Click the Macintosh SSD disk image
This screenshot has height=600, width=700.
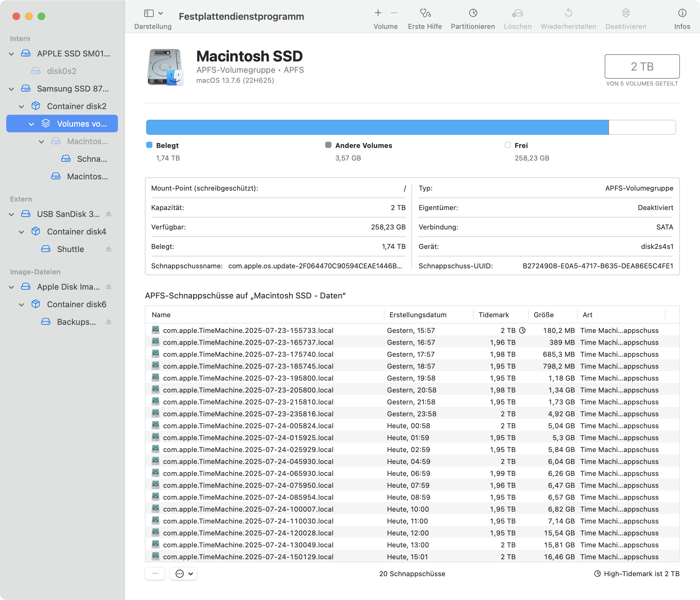pos(165,67)
